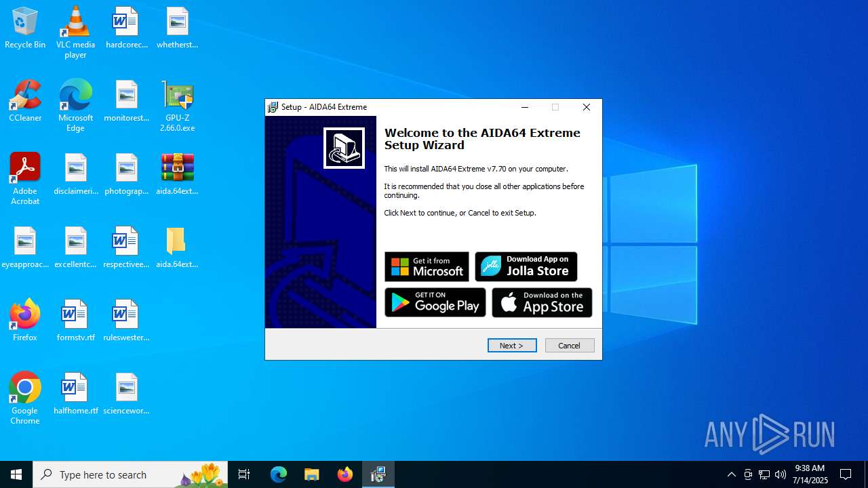Open the Get it on Google Play badge
Screen dimensions: 868x488
[435, 302]
